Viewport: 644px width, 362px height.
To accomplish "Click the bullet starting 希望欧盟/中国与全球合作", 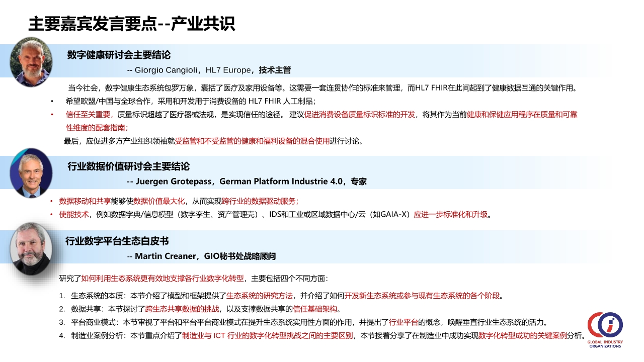I will [x=190, y=101].
